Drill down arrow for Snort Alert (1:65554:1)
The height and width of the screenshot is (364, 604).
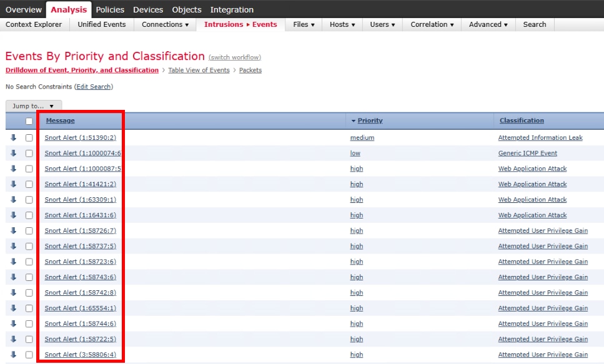point(14,308)
